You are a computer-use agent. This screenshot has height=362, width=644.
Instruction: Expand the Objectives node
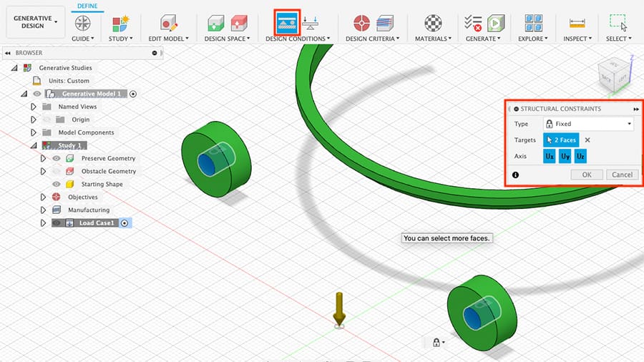[43, 197]
